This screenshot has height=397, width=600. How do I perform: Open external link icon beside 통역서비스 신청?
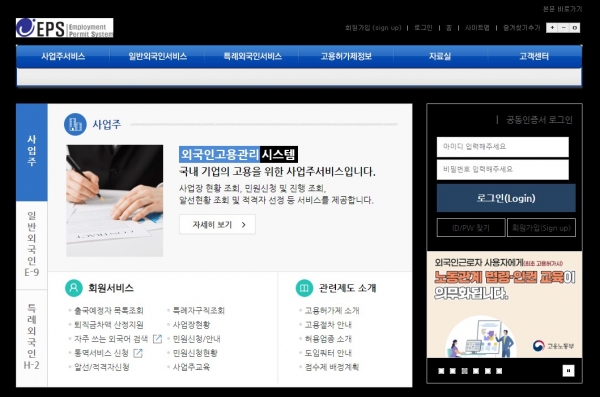pos(138,353)
